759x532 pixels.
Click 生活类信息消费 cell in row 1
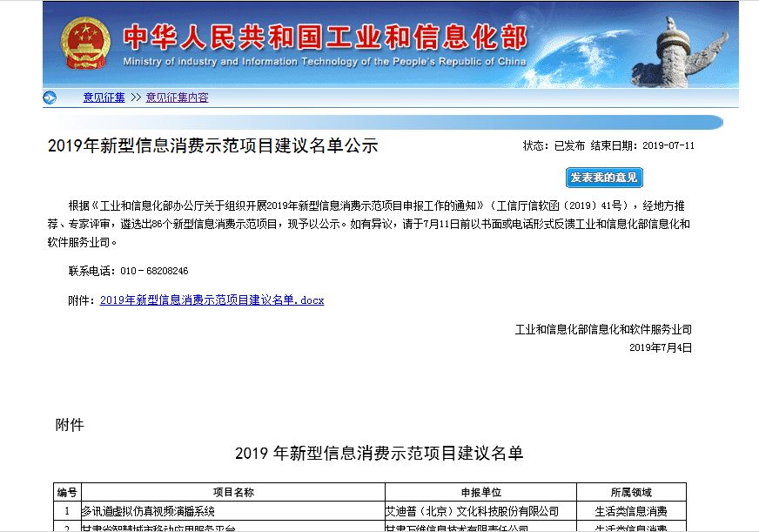631,511
